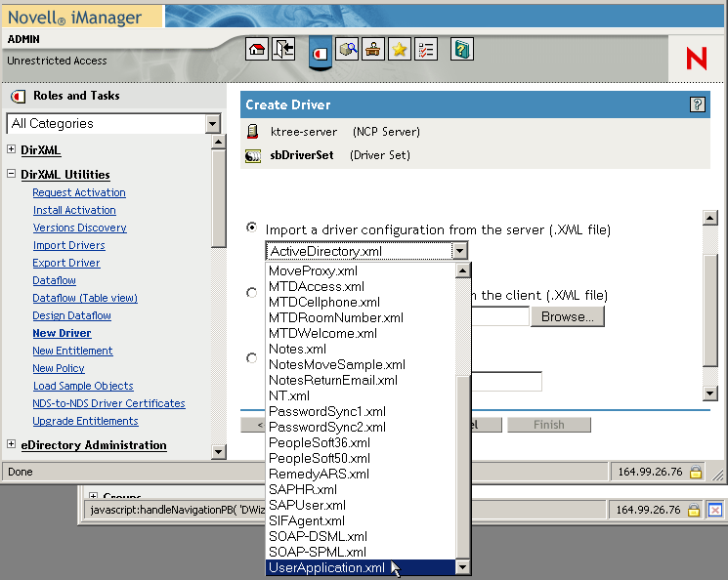Viewport: 728px width, 580px height.
Task: Open Import Drivers link
Action: (69, 245)
